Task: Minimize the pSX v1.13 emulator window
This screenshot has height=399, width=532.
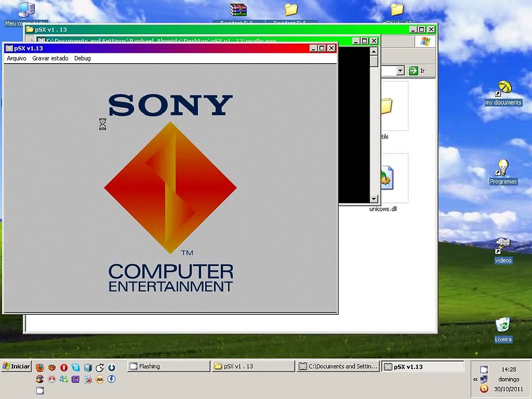Action: click(x=314, y=48)
